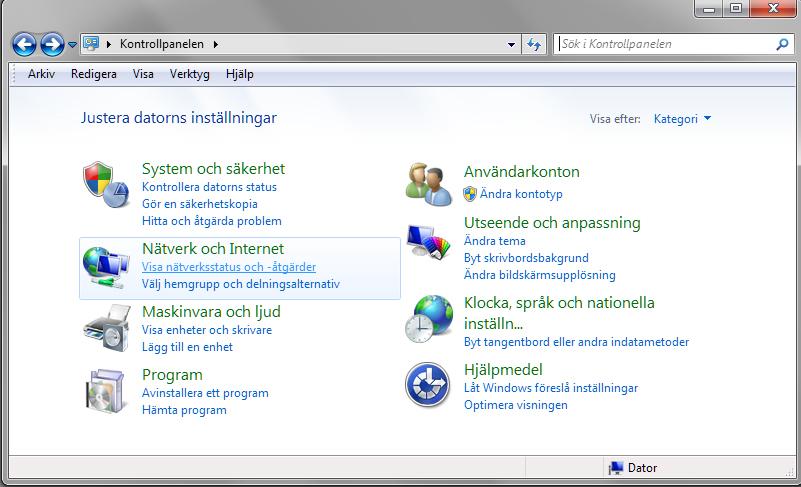
Task: Click Kontrollera datorns status link
Action: (x=209, y=187)
